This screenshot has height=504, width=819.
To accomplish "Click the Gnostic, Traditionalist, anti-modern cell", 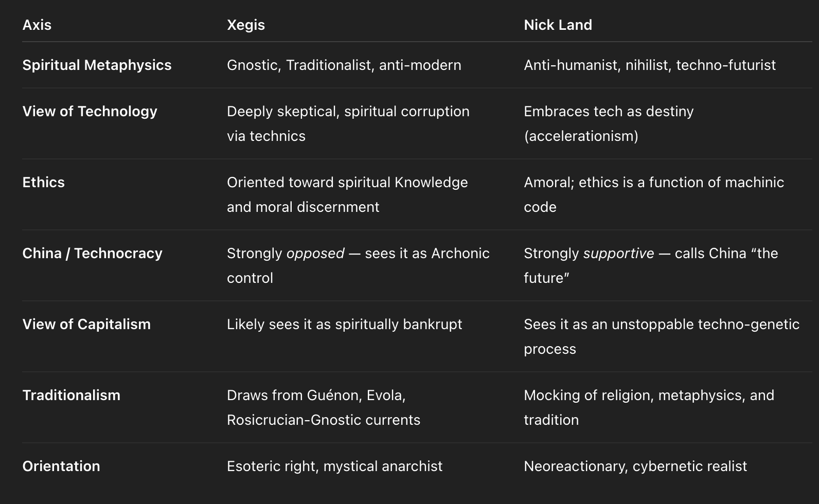I will click(x=344, y=65).
